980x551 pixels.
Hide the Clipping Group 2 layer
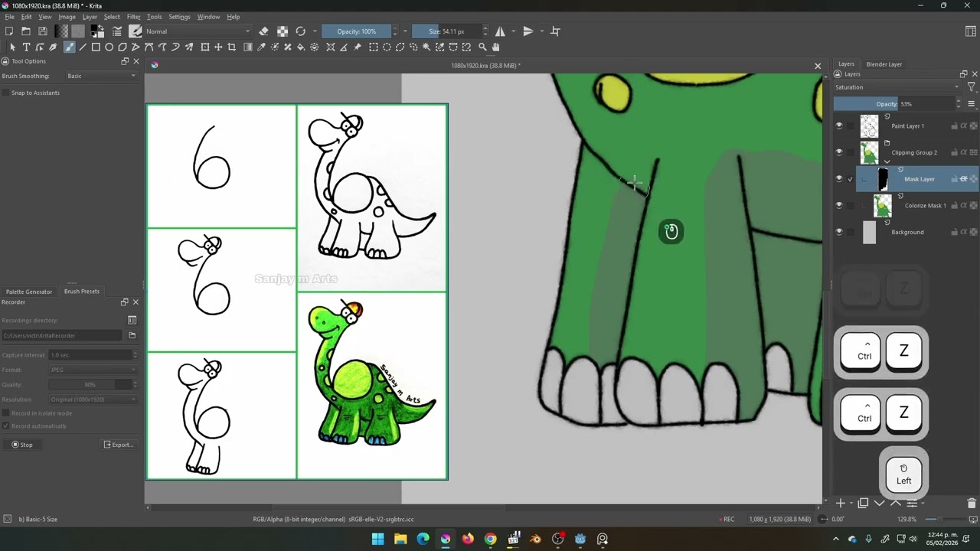coord(839,152)
